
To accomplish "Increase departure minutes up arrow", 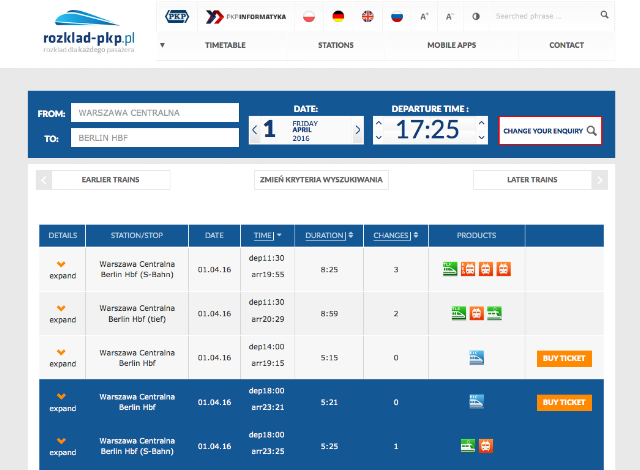I will (x=482, y=122).
